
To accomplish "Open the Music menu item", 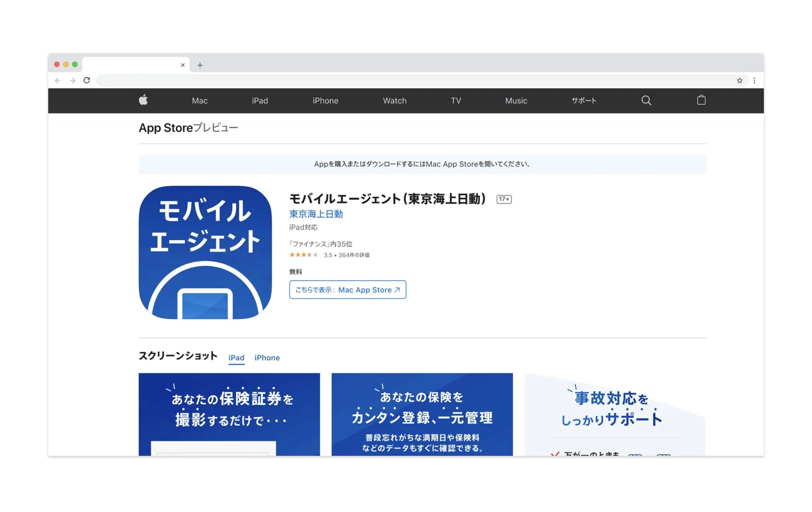I will pos(516,101).
